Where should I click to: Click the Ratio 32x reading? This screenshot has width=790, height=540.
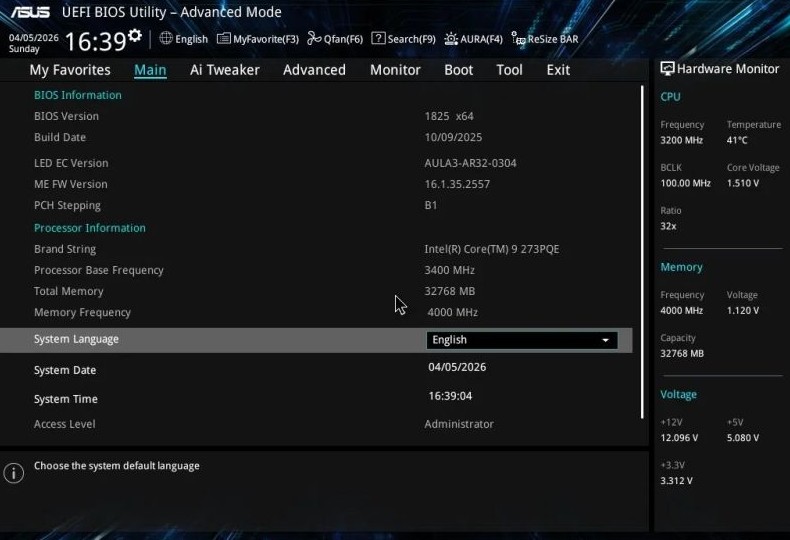coord(668,226)
